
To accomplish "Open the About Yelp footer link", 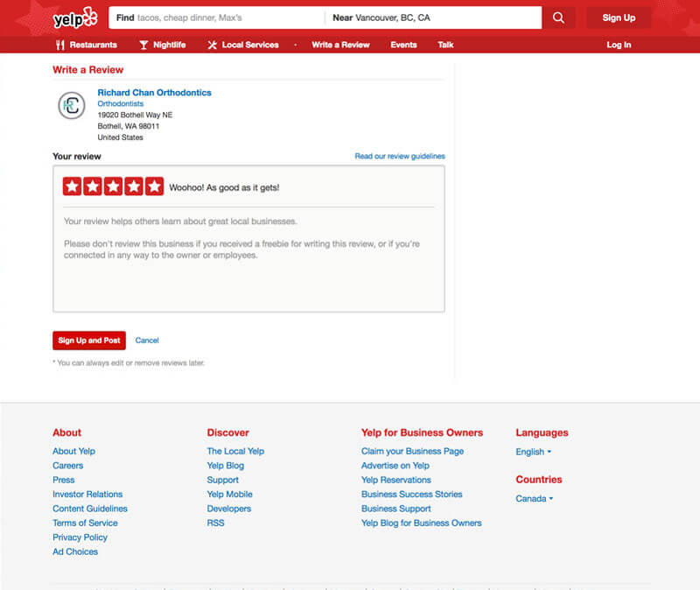I will coord(73,451).
